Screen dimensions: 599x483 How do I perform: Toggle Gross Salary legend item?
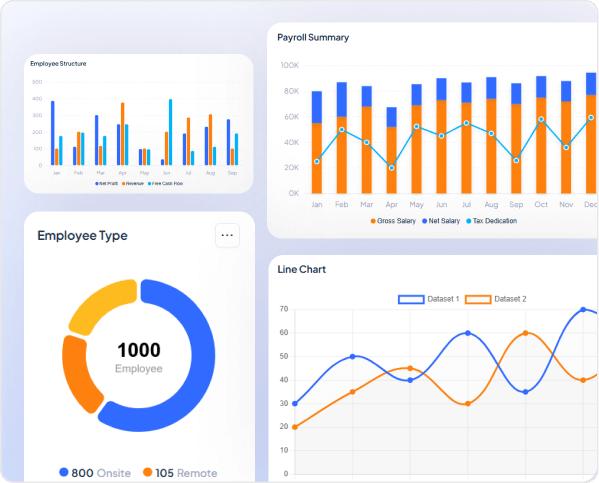click(x=393, y=221)
